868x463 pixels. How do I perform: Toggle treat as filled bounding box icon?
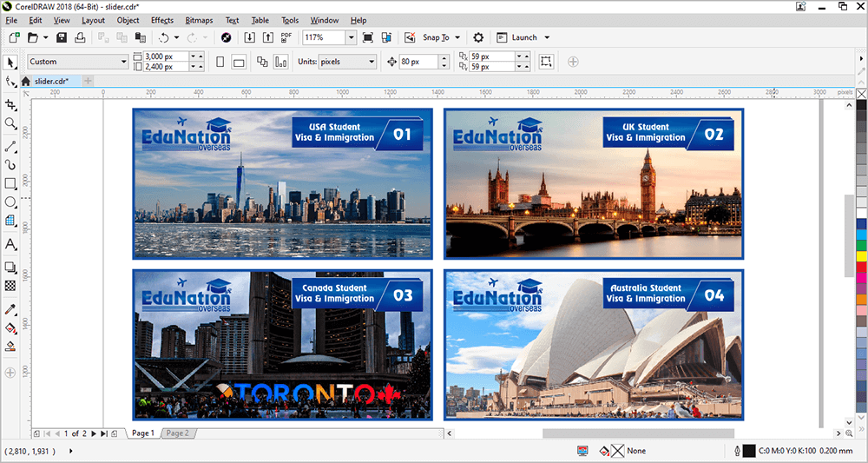coord(546,62)
